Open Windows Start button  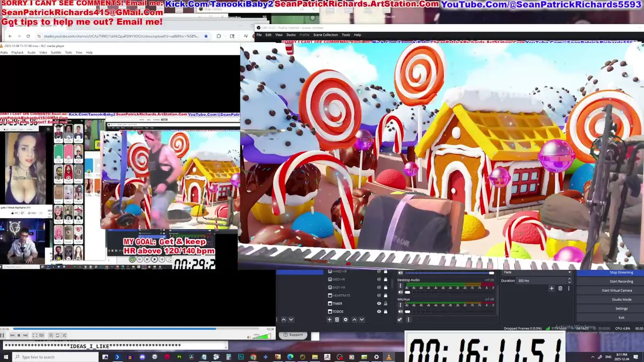pos(6,357)
